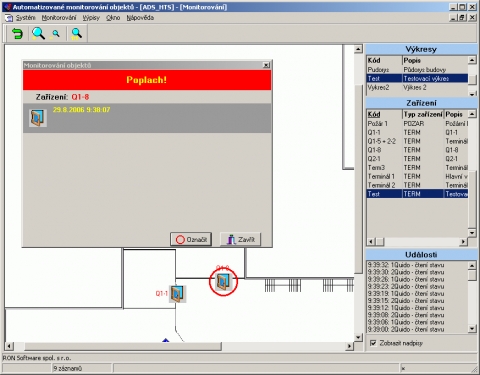This screenshot has height=375, width=480.
Task: Select the Výkres2 drawing row
Action: 417,87
